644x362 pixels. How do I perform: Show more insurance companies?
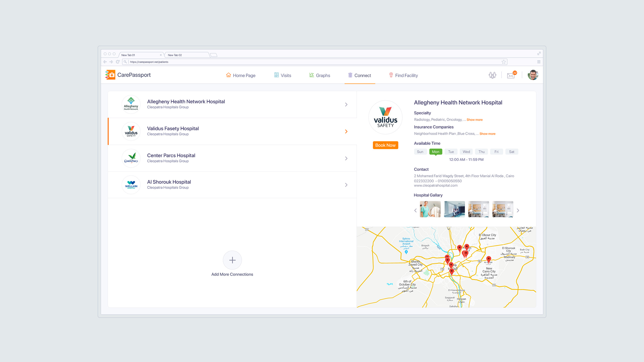[487, 134]
